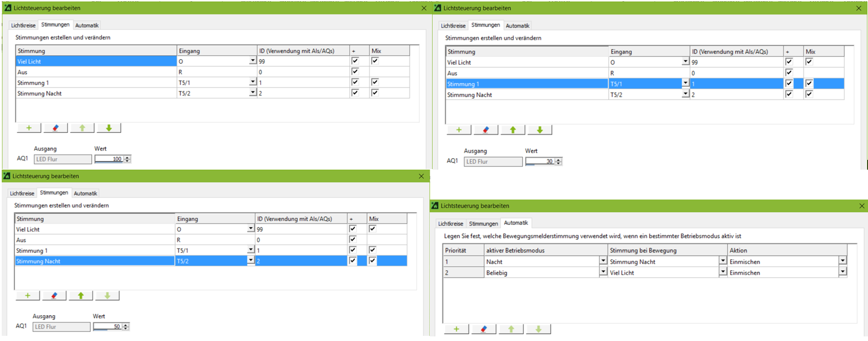Click move-up arrow in dialog with Wert 30
Image resolution: width=868 pixels, height=341 pixels.
512,130
